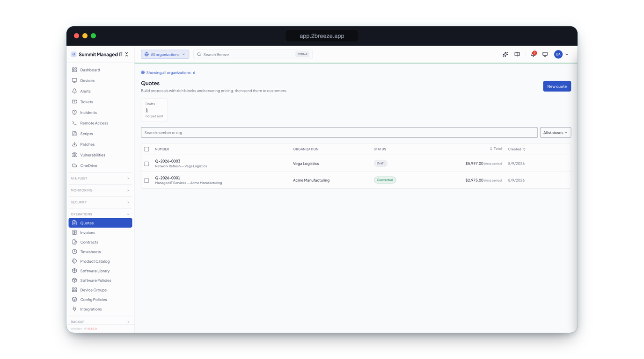Click the Scripts file icon
Viewport: 644px width, 359px height.
tap(74, 134)
